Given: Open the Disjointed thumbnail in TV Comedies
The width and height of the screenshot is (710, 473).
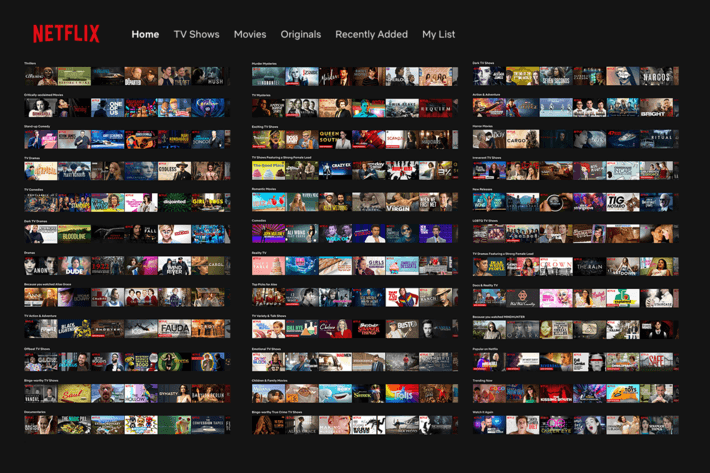Looking at the screenshot, I should pyautogui.click(x=174, y=203).
